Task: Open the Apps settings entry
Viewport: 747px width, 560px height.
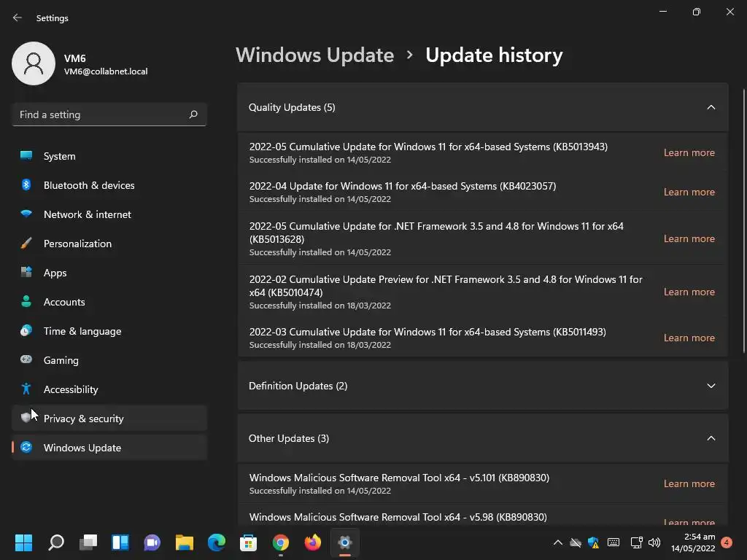Action: coord(109,273)
